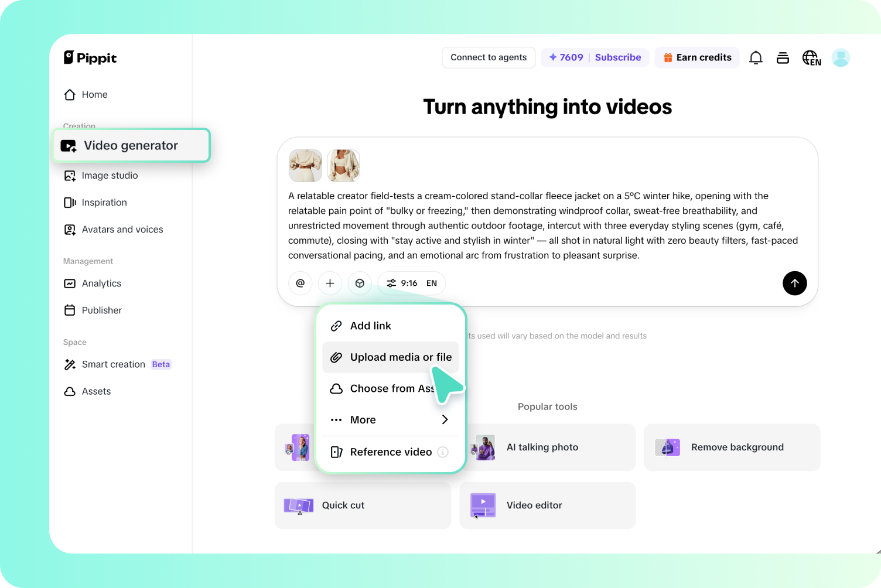The height and width of the screenshot is (588, 881).
Task: Click the Smart creation wand icon
Action: point(70,364)
